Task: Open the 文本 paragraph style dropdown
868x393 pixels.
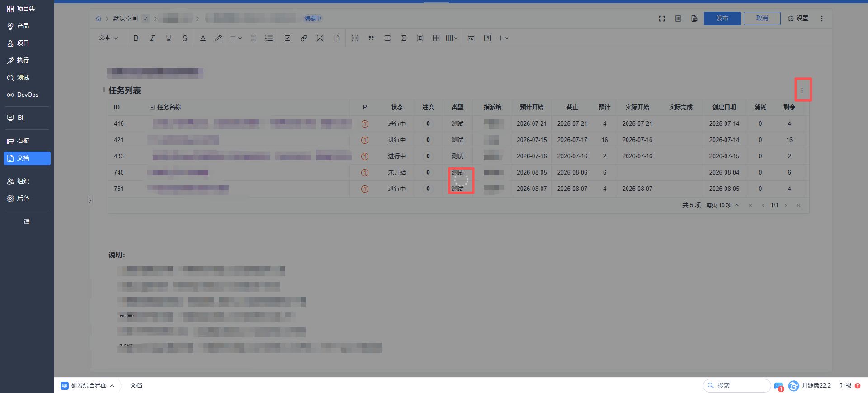Action: coord(108,38)
